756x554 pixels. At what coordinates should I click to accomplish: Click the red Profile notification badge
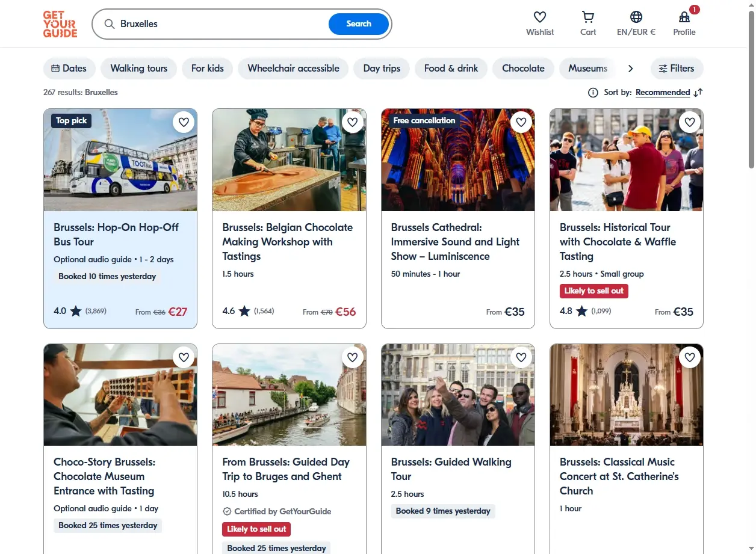click(x=695, y=10)
